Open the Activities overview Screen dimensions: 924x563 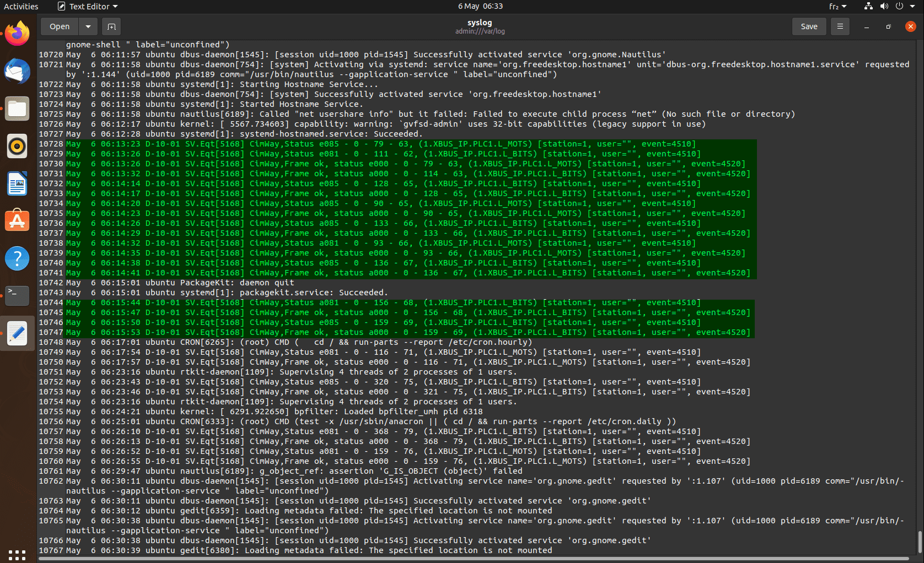tap(21, 7)
